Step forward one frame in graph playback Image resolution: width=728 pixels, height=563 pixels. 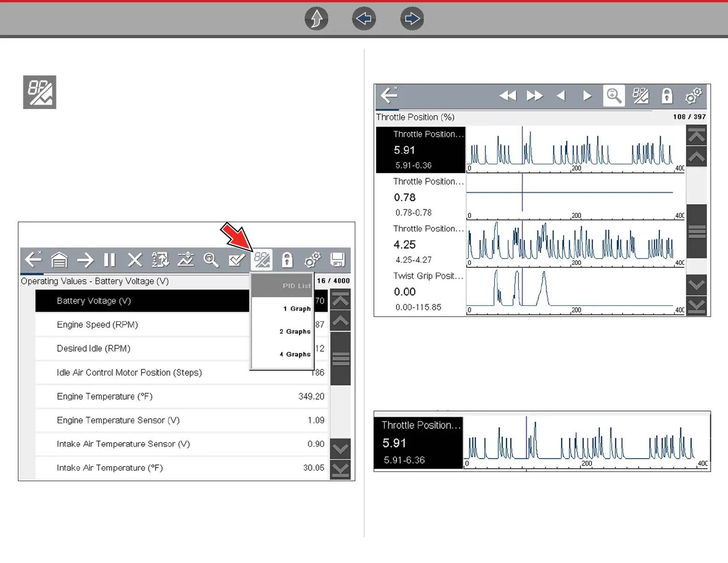[587, 96]
